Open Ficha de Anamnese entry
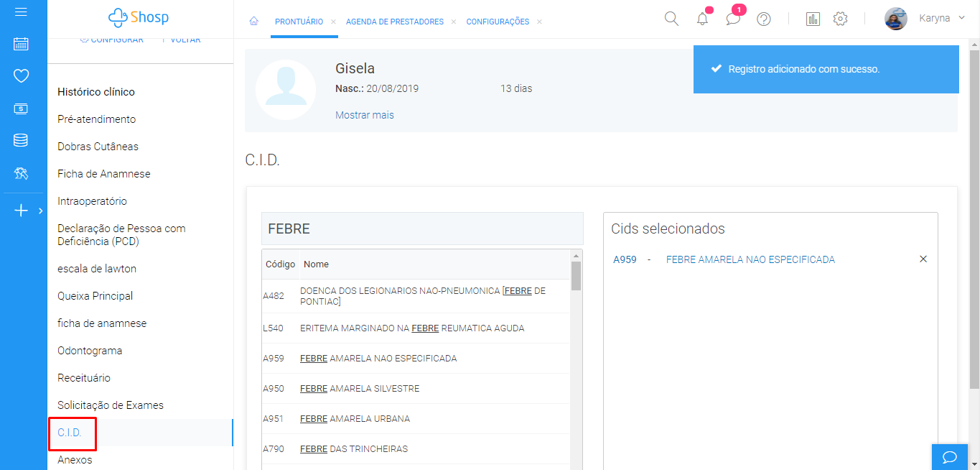 point(104,174)
